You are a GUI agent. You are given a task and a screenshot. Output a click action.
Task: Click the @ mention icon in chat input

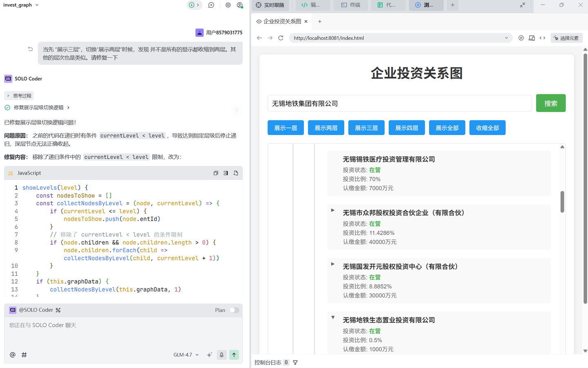click(13, 355)
